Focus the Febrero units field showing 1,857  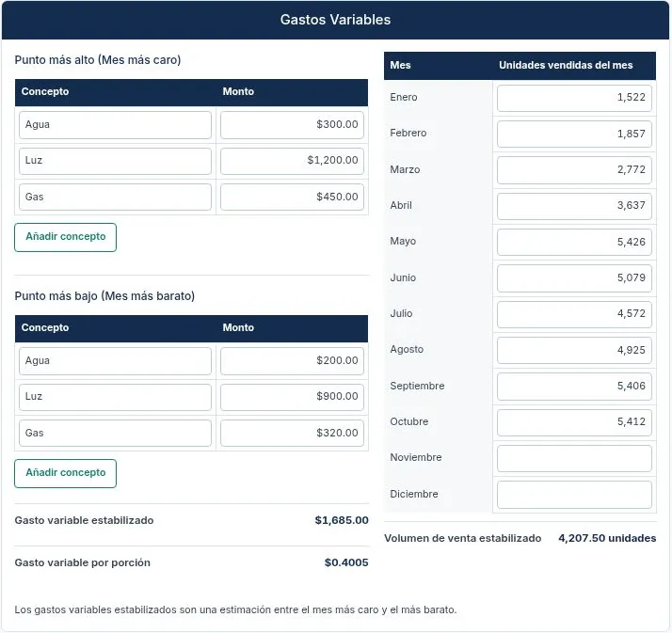coord(574,134)
